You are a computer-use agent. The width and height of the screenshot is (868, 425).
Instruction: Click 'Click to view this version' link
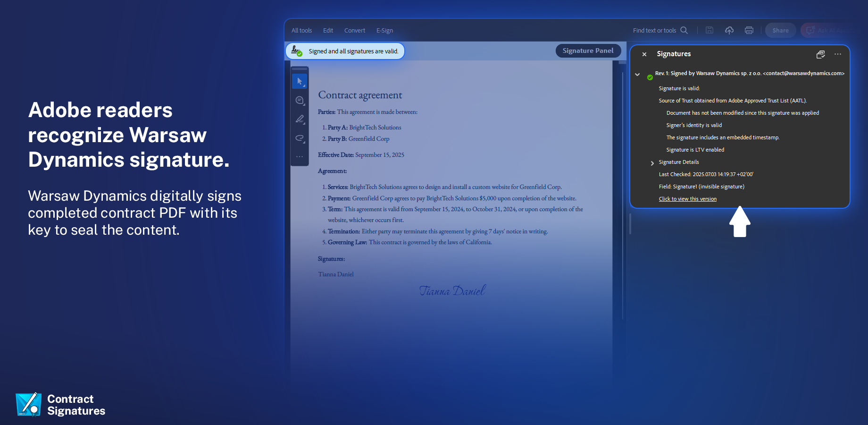point(687,199)
